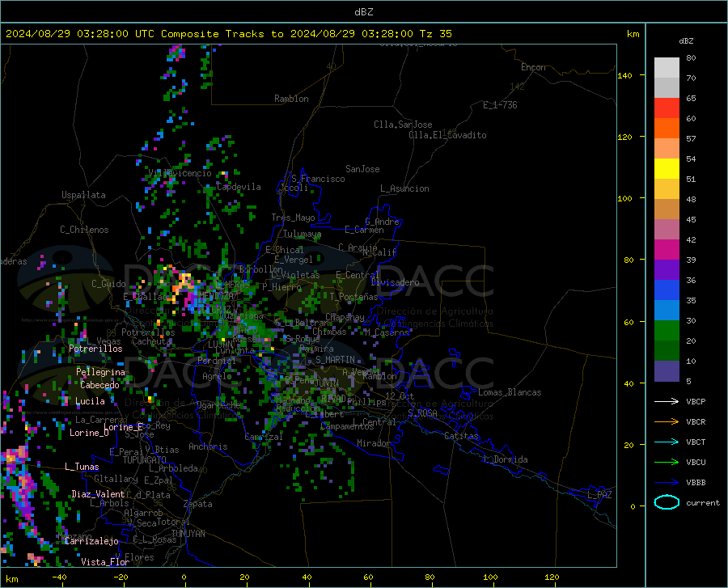The height and width of the screenshot is (588, 728).
Task: Click the 'Cabecedo' map label
Action: pos(99,385)
